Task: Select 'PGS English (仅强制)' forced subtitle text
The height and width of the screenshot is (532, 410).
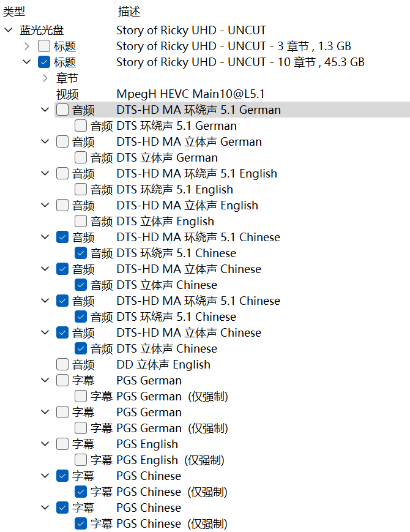Action: point(171,460)
